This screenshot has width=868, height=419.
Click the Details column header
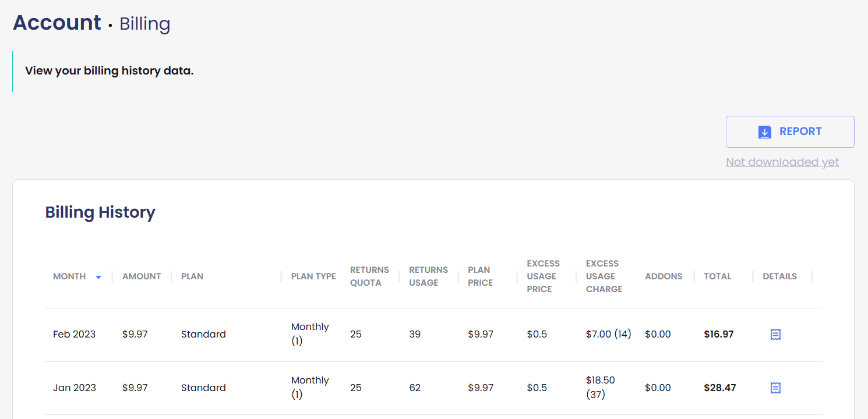[779, 276]
